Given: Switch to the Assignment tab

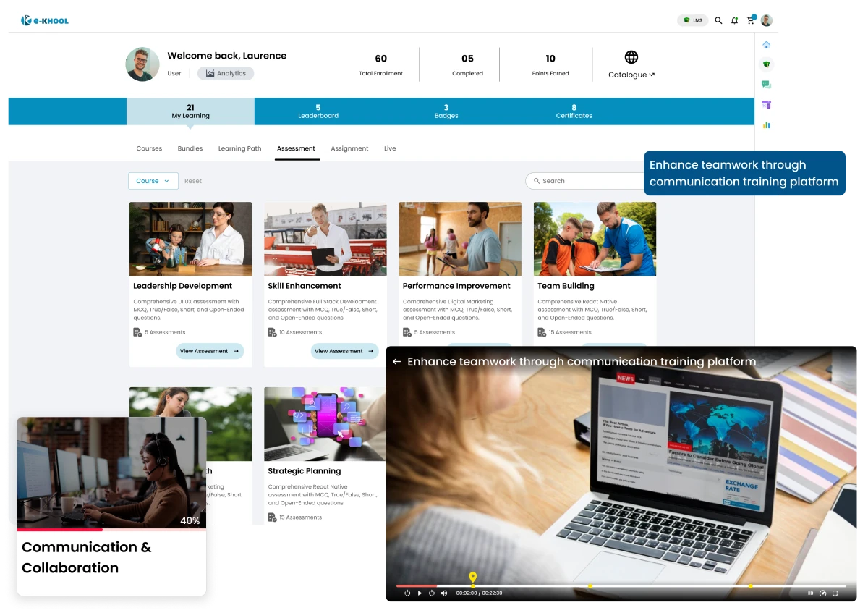Looking at the screenshot, I should [349, 148].
